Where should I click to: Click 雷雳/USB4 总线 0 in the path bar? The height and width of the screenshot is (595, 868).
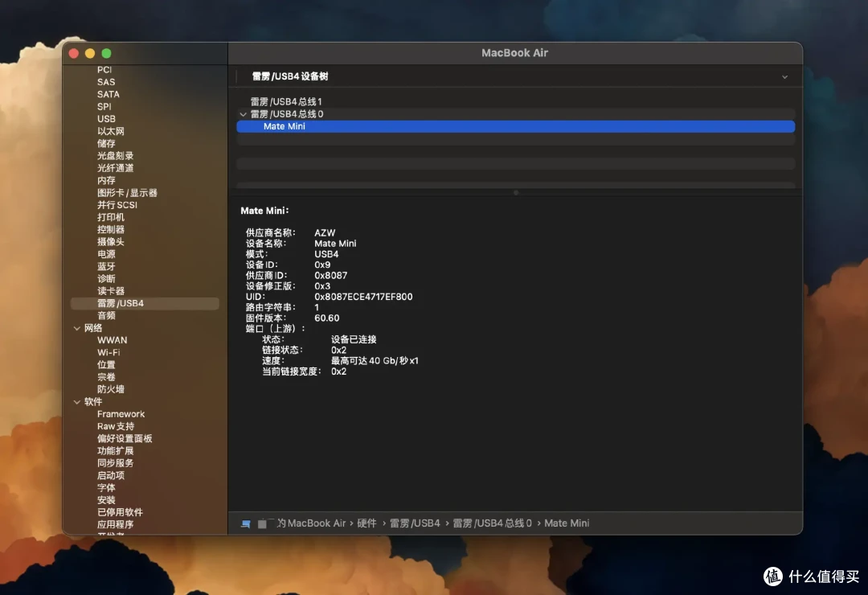pos(492,523)
